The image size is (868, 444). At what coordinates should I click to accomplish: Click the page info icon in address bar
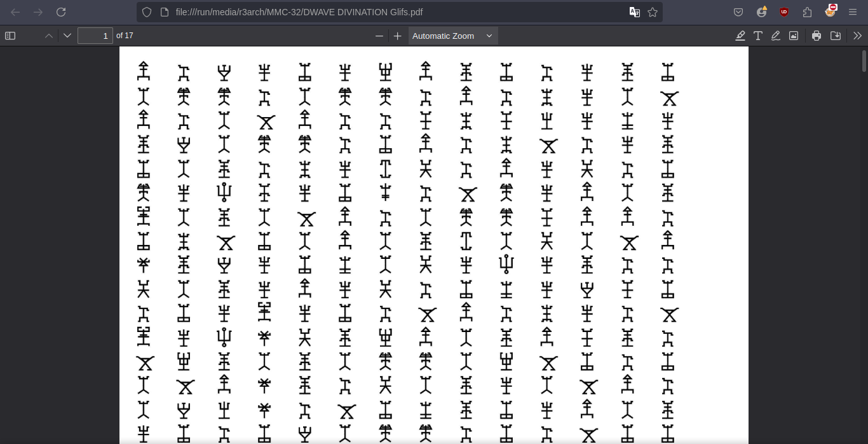pos(163,12)
